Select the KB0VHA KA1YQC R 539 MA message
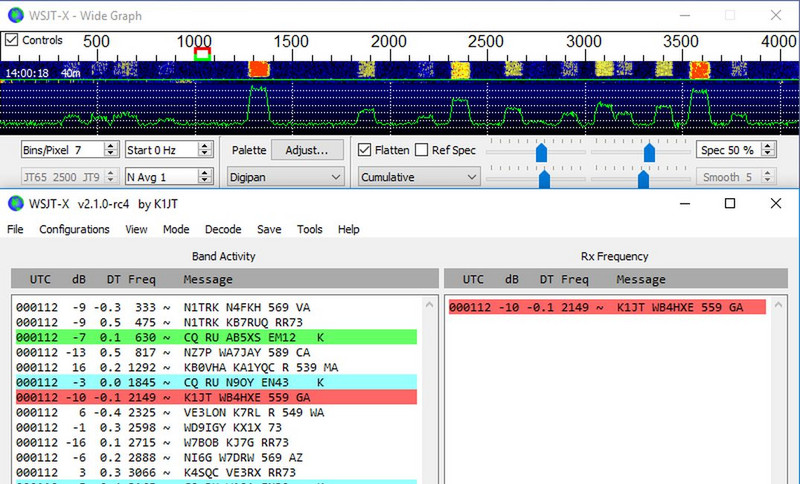Image resolution: width=800 pixels, height=484 pixels. (x=261, y=367)
